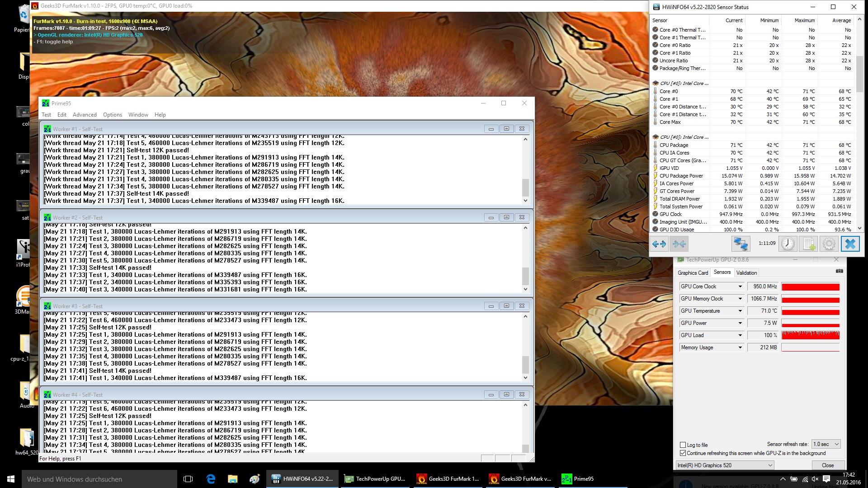This screenshot has width=868, height=488.
Task: Open the Prime95 Advanced menu
Action: (x=85, y=115)
